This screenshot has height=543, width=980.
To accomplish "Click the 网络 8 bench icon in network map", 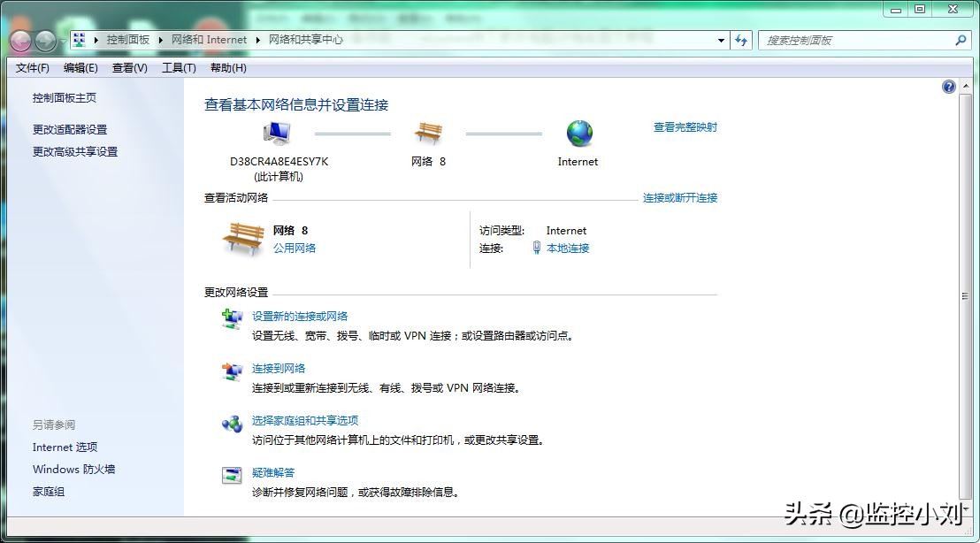I will click(x=428, y=131).
